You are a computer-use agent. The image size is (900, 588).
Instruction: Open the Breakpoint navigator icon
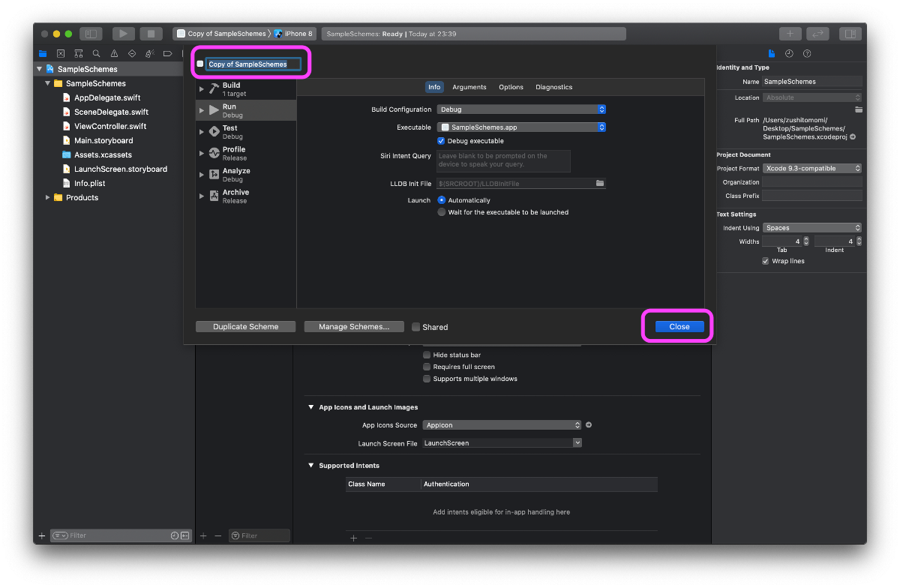point(167,53)
